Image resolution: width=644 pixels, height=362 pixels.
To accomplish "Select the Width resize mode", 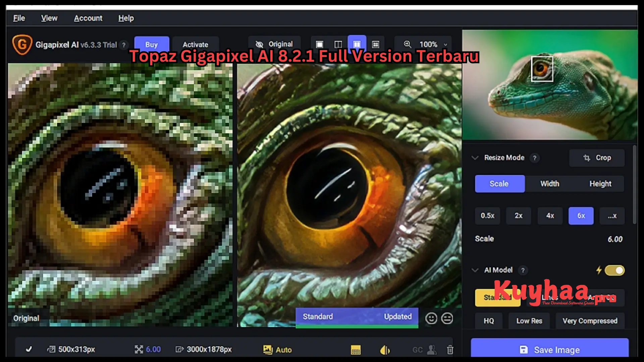I will point(550,184).
